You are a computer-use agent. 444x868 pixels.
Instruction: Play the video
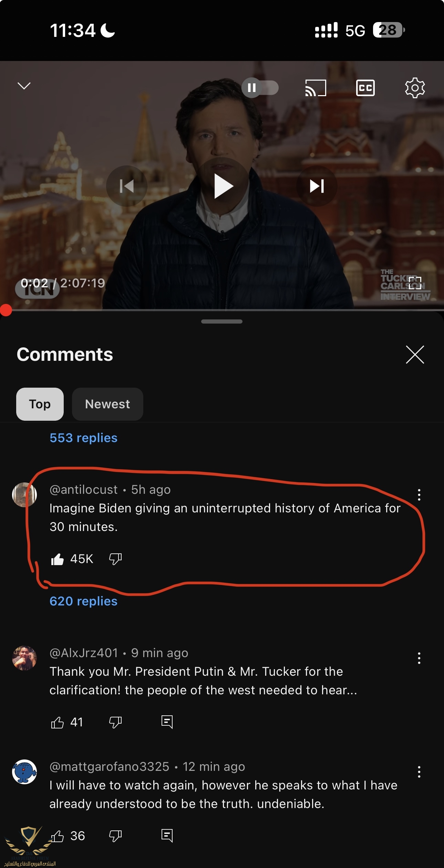pyautogui.click(x=223, y=186)
